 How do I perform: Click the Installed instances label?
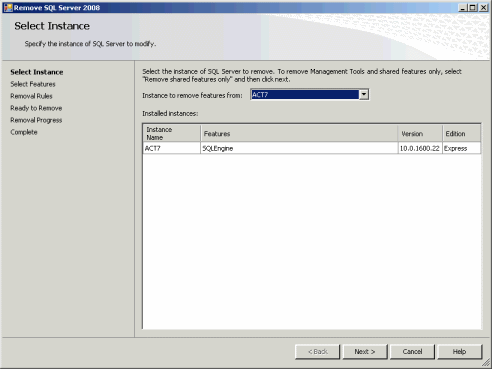(170, 114)
